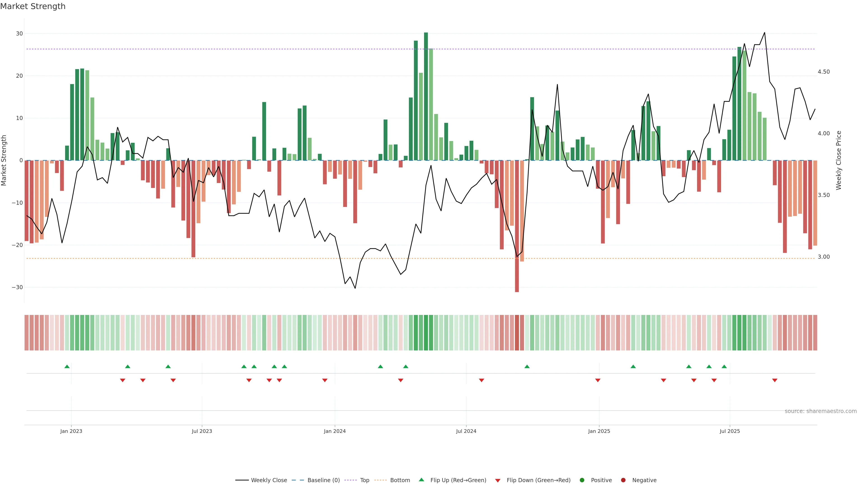Click the green Positive circle legend icon
Screen dimensions: 868x488
pyautogui.click(x=582, y=480)
